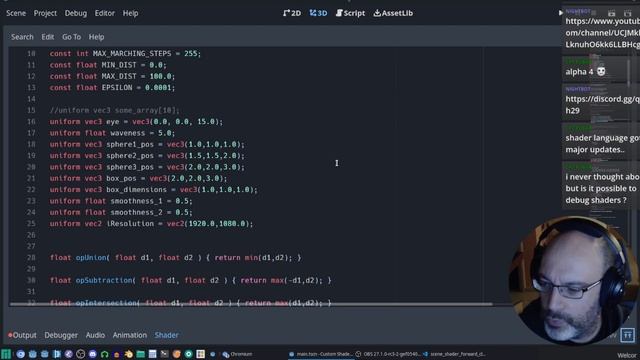Image resolution: width=640 pixels, height=360 pixels.
Task: Click the smoothness_2 uniform name
Action: pos(136,212)
